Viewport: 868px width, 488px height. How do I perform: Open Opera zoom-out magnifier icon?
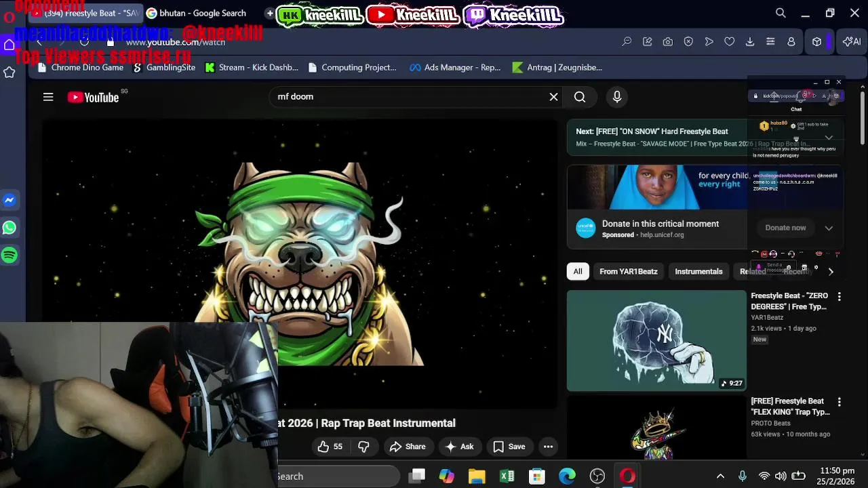tap(627, 42)
